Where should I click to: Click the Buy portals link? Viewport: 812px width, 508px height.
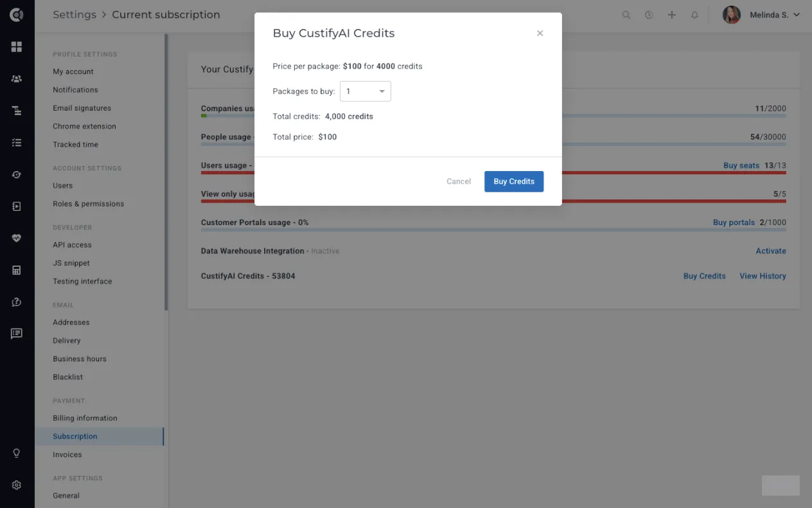734,222
